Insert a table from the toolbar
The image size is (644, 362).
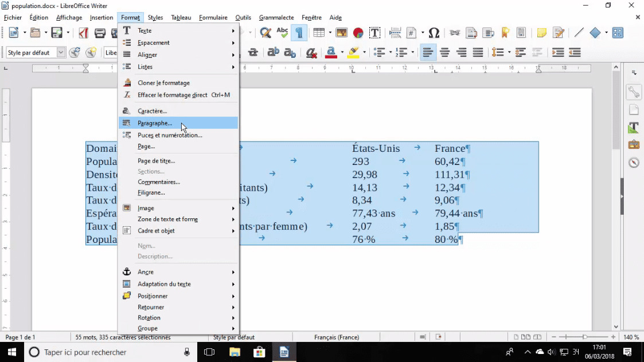319,33
